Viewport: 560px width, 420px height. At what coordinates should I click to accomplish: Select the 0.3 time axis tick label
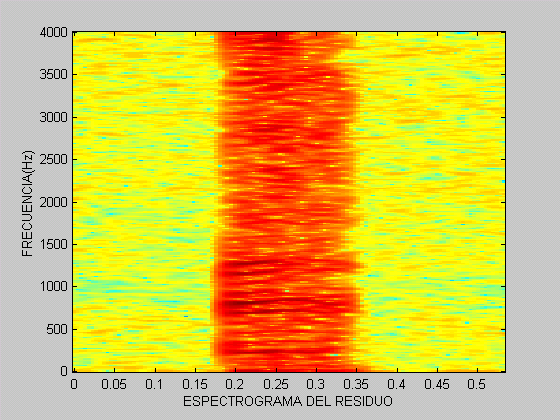316,385
